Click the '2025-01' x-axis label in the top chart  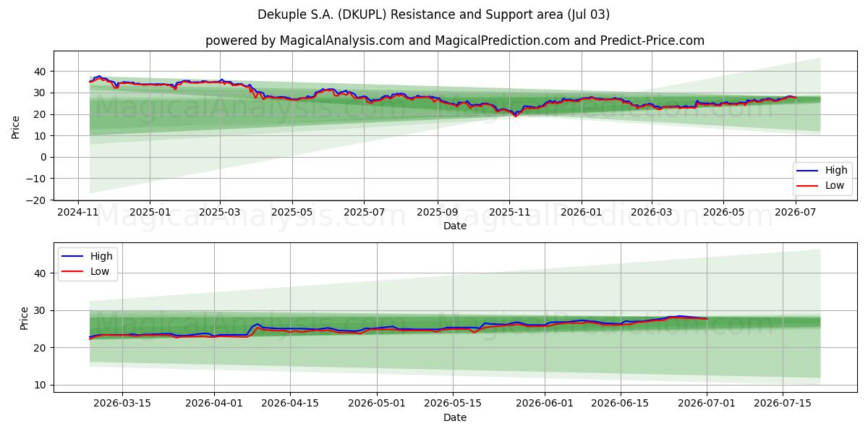click(x=150, y=213)
